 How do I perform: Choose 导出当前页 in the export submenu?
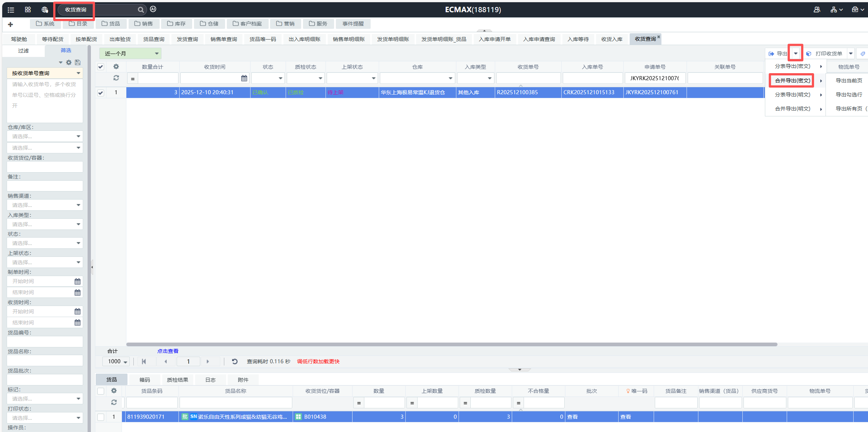coord(849,81)
